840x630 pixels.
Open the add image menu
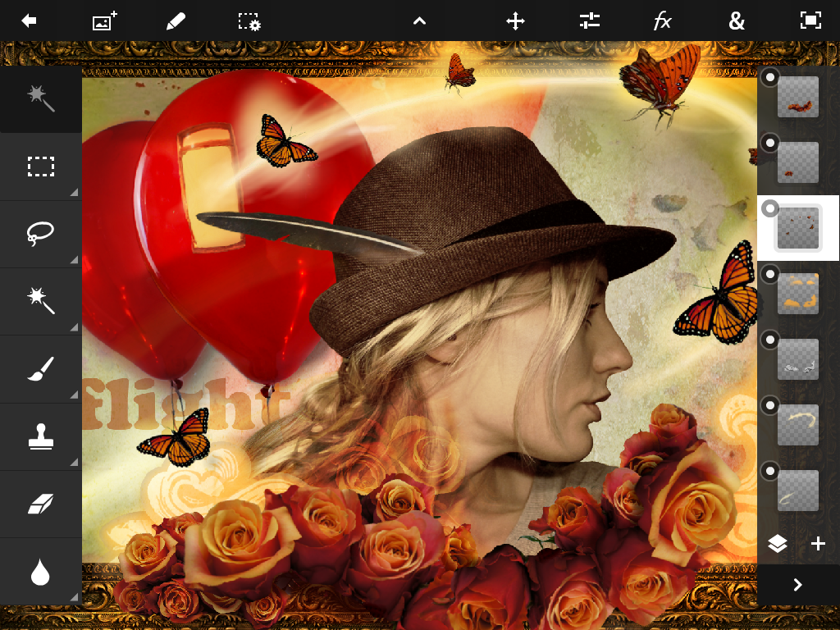[x=104, y=21]
